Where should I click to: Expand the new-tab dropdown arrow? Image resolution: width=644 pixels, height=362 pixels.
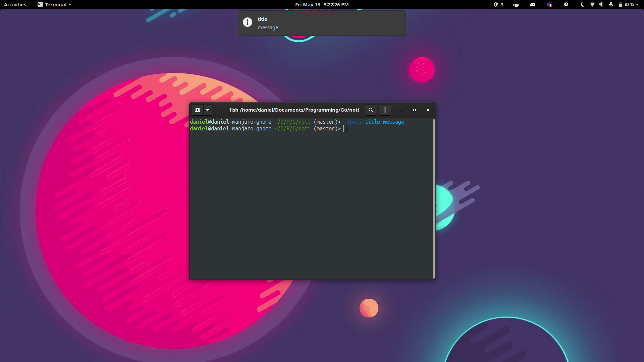(x=208, y=110)
